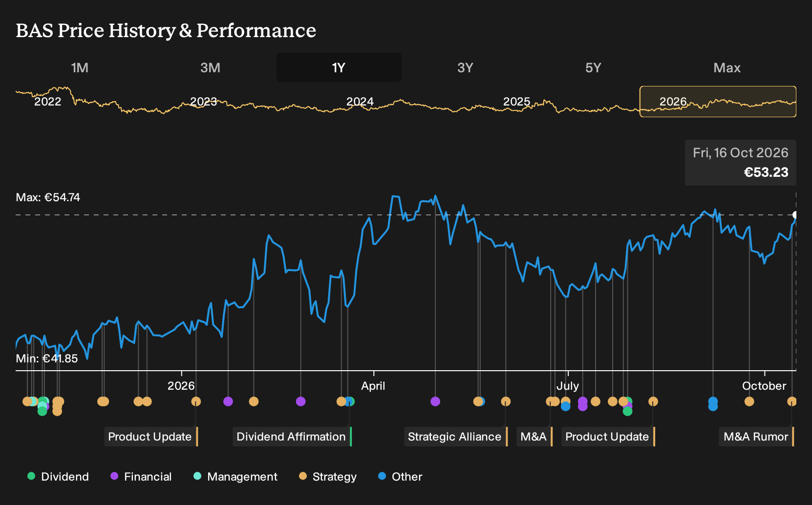Toggle Dividend events in legend
The image size is (812, 505).
click(x=58, y=477)
